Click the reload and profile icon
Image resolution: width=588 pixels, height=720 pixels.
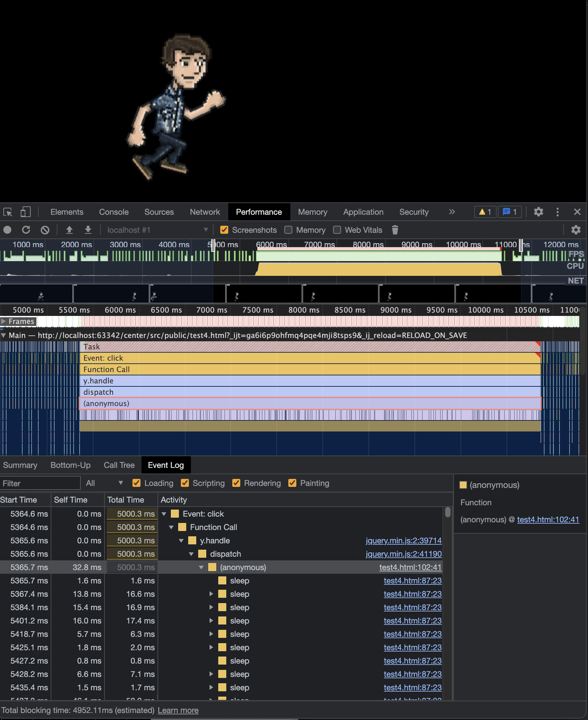pos(26,230)
